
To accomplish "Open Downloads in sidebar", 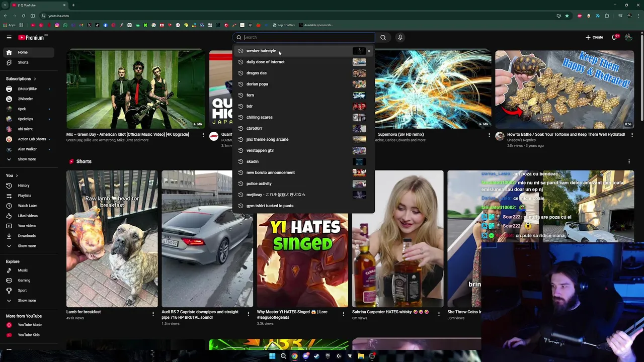I will pos(29,236).
